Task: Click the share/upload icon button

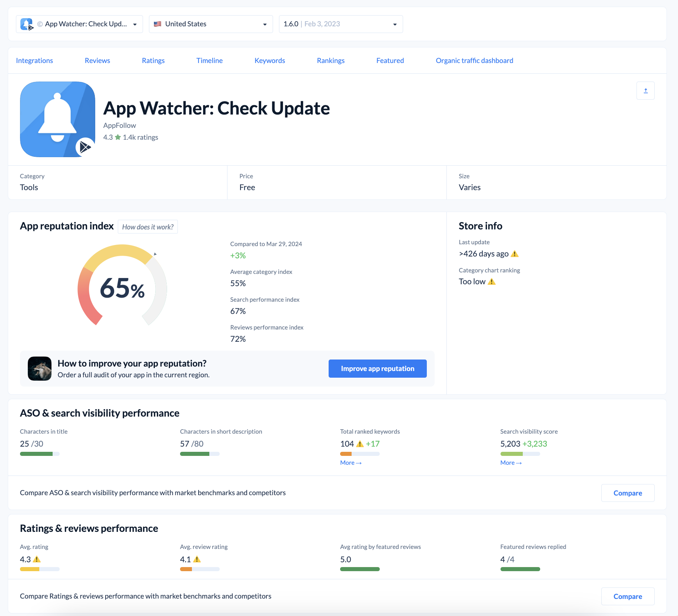Action: pyautogui.click(x=645, y=91)
